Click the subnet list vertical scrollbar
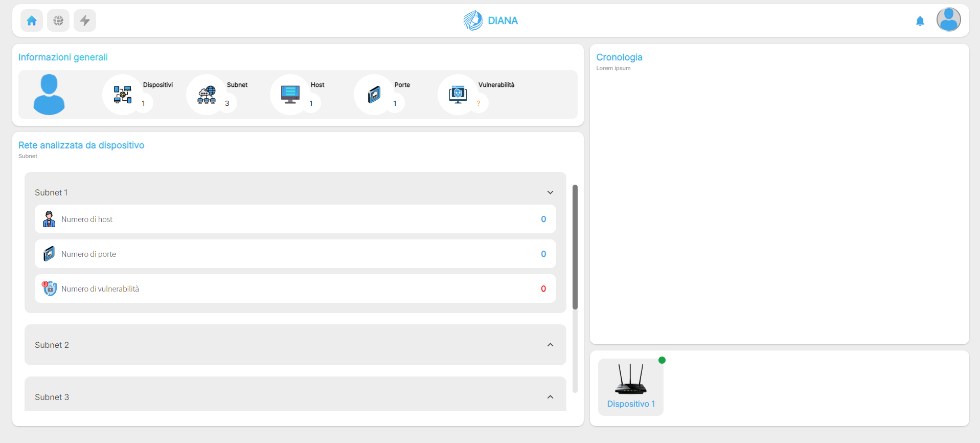980x443 pixels. click(575, 247)
